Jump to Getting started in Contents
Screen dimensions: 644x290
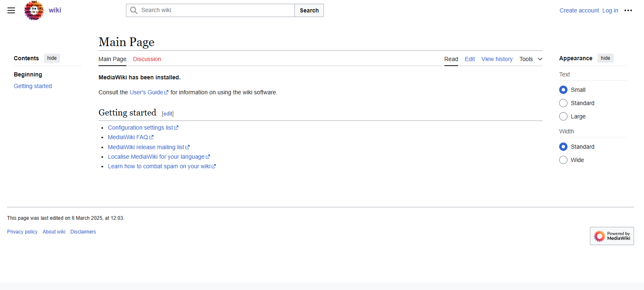tap(33, 86)
